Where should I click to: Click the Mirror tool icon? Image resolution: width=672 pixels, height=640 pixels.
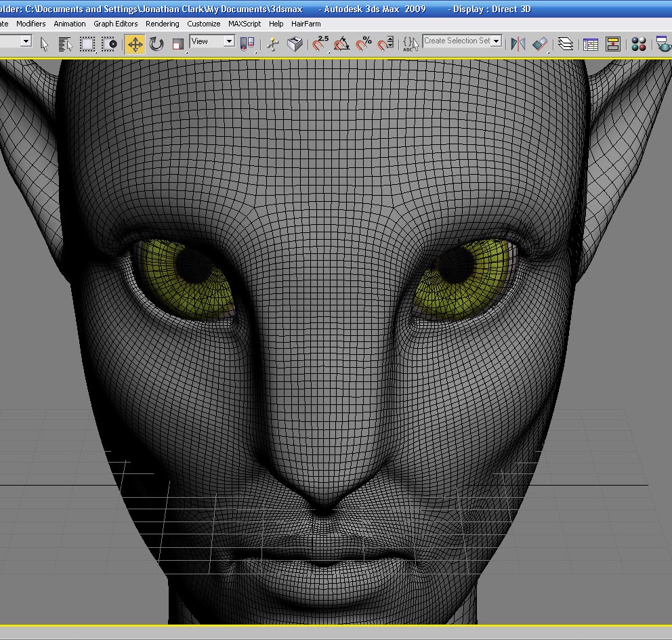pos(518,44)
